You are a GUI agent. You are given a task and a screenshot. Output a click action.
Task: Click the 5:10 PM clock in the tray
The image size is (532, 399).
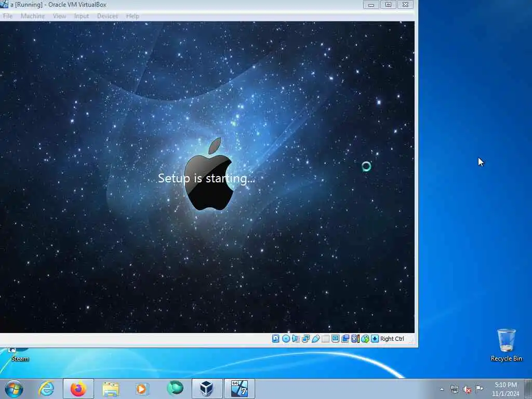pos(506,389)
